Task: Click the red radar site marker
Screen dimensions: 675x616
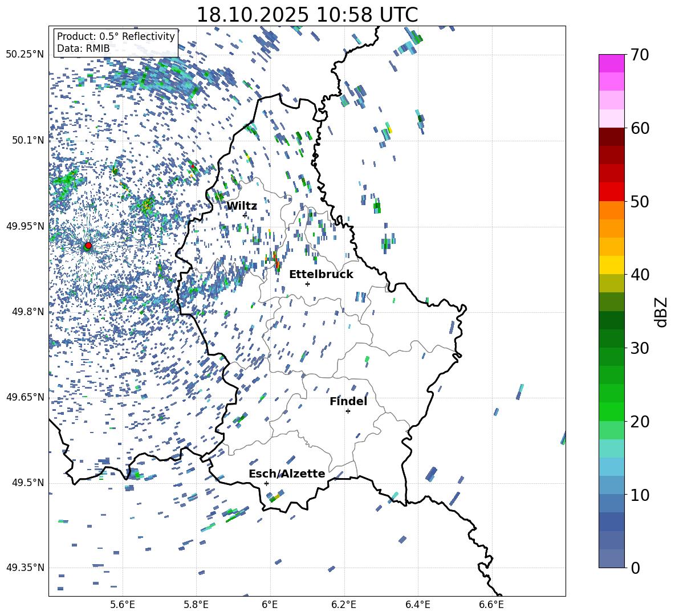Action: pyautogui.click(x=88, y=246)
